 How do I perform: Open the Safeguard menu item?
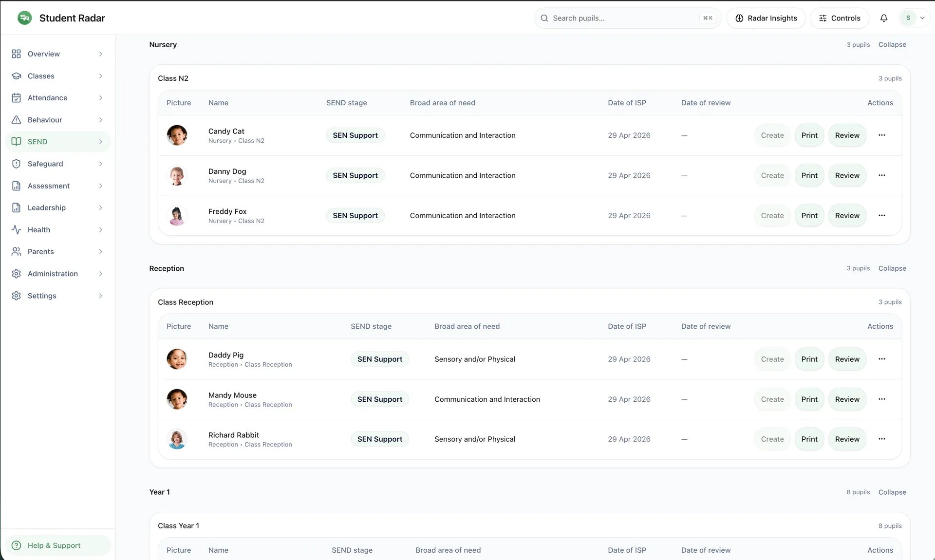(x=58, y=164)
